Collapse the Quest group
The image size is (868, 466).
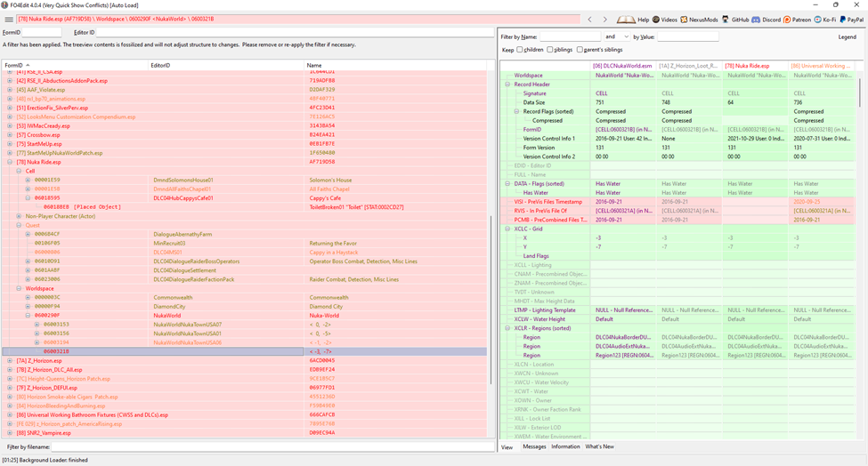coord(19,225)
